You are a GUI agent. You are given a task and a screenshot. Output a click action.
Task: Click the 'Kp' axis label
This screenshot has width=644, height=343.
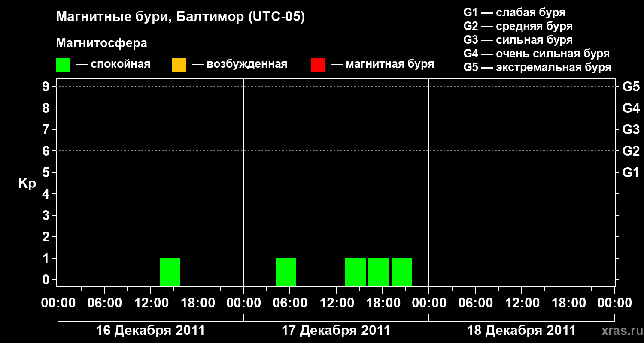pos(27,184)
